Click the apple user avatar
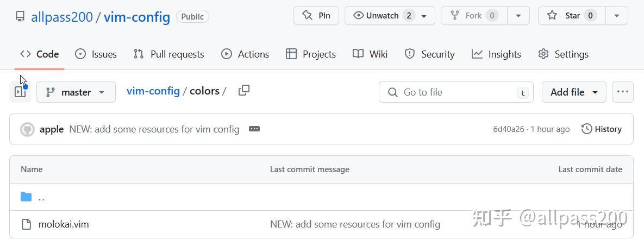Screen dimensions: 644x246 click(x=27, y=129)
